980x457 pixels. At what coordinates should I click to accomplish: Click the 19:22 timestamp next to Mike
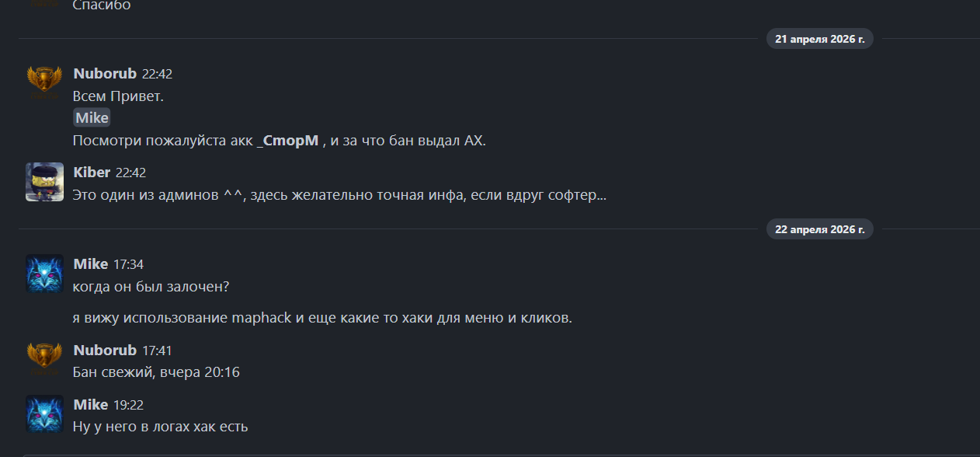pyautogui.click(x=128, y=406)
